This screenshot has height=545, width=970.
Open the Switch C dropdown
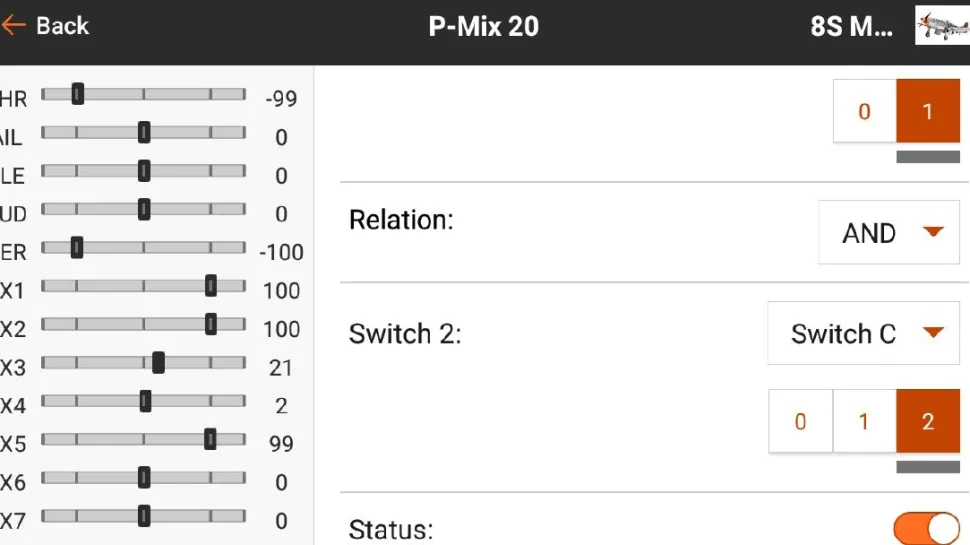(x=863, y=334)
